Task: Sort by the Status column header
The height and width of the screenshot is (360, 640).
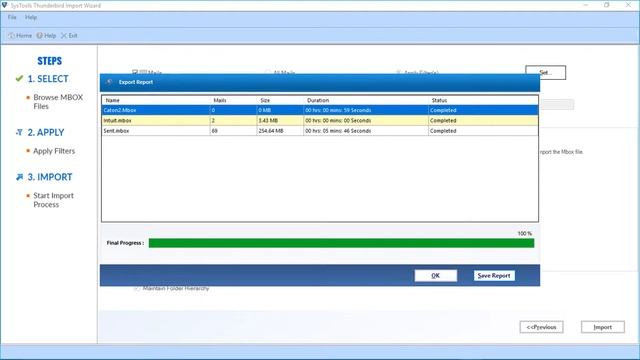Action: (x=439, y=100)
